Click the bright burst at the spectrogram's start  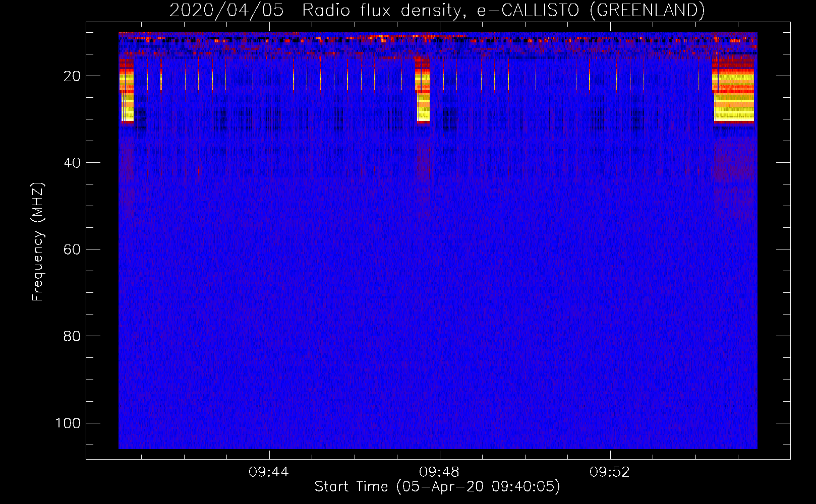pyautogui.click(x=127, y=90)
